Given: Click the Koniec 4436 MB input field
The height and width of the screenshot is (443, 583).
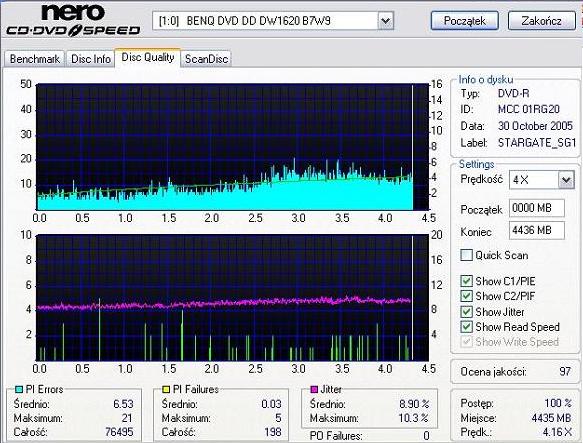Looking at the screenshot, I should (537, 230).
